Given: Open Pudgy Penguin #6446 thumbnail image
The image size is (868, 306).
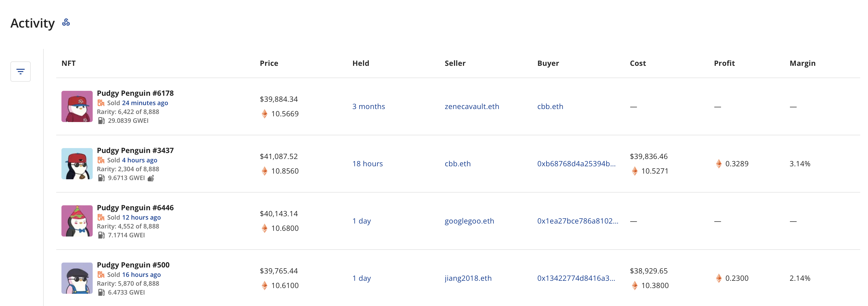Looking at the screenshot, I should 77,221.
